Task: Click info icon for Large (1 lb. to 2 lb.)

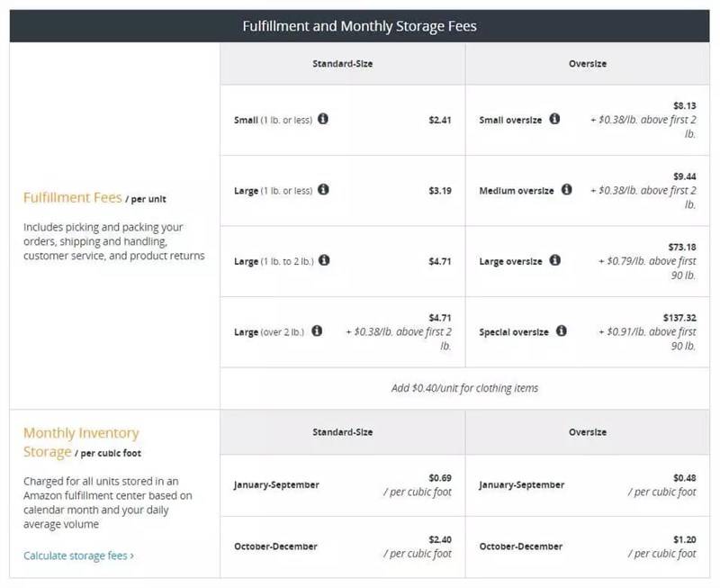Action: coord(324,260)
